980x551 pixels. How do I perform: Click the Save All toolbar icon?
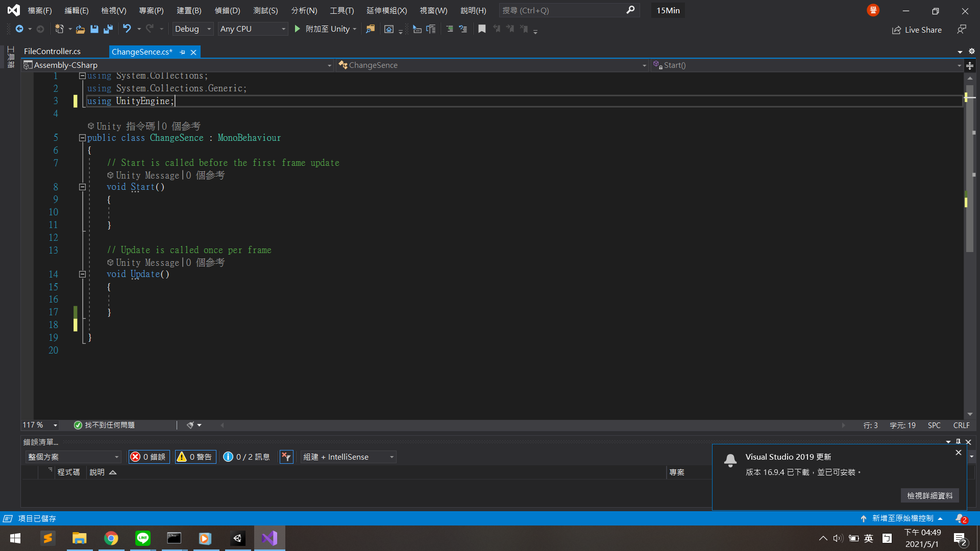tap(108, 29)
